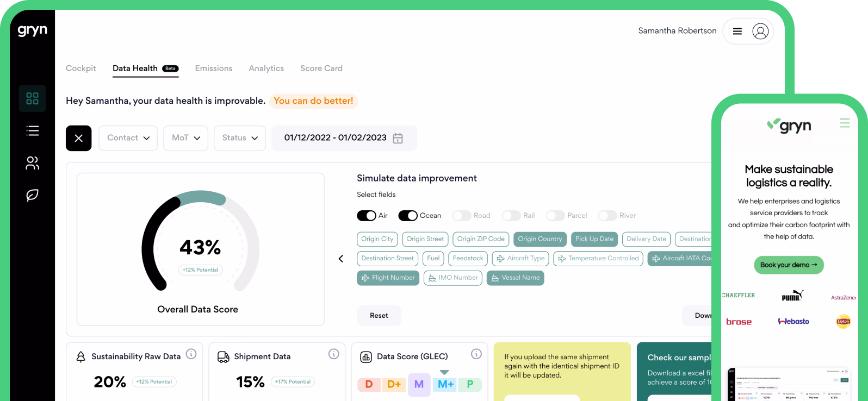
Task: Turn off the Air toggle
Action: tap(367, 216)
